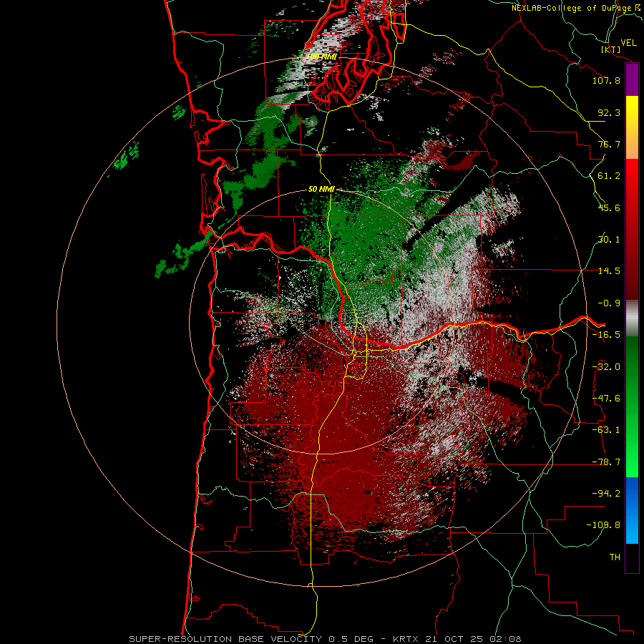Click the TH label near the scale bottom
The height and width of the screenshot is (644, 644).
click(x=615, y=557)
